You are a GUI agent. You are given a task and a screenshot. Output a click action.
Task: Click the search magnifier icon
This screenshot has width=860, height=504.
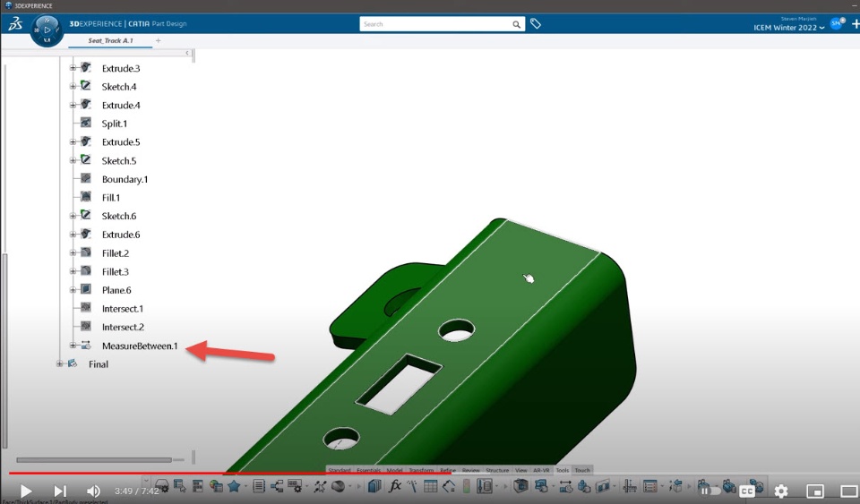click(516, 24)
